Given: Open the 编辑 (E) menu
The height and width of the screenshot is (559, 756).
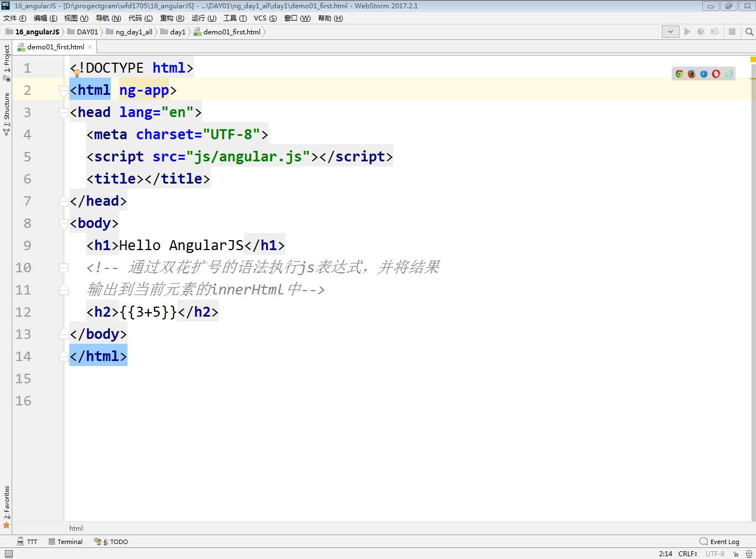Looking at the screenshot, I should [x=45, y=18].
